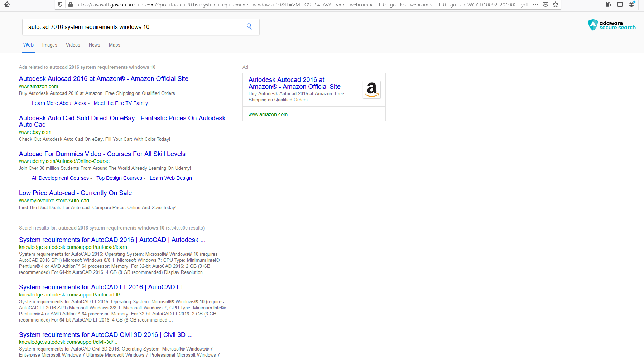This screenshot has width=644, height=357.
Task: Open the AutoCAD 2016 system requirements result
Action: coord(112,240)
